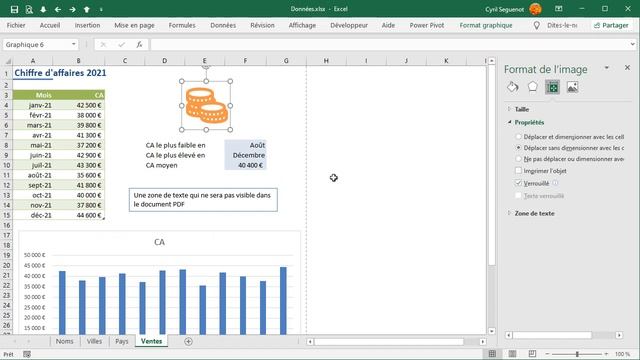The image size is (640, 360).
Task: Cancel entry with the X formula bar icon
Action: [103, 44]
